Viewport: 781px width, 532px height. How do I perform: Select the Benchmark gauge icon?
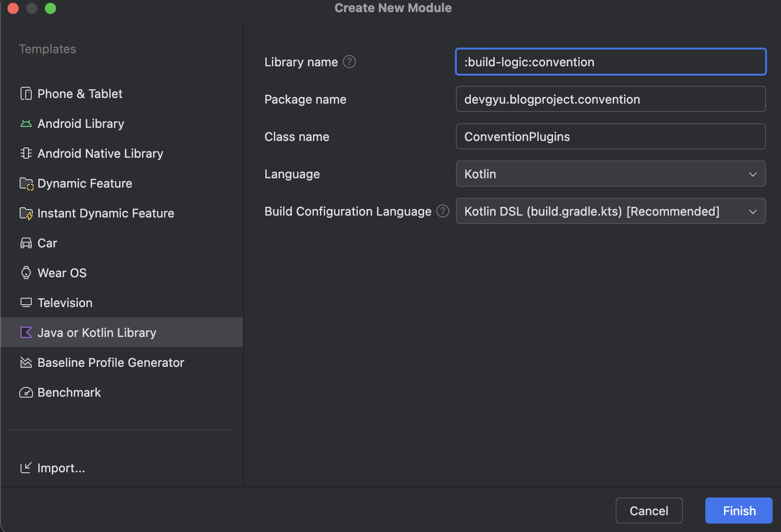click(26, 392)
